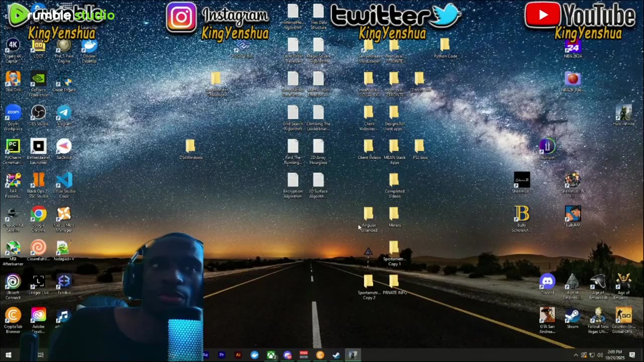The height and width of the screenshot is (362, 644).
Task: Open the LOOT shortcut
Action: tap(38, 49)
